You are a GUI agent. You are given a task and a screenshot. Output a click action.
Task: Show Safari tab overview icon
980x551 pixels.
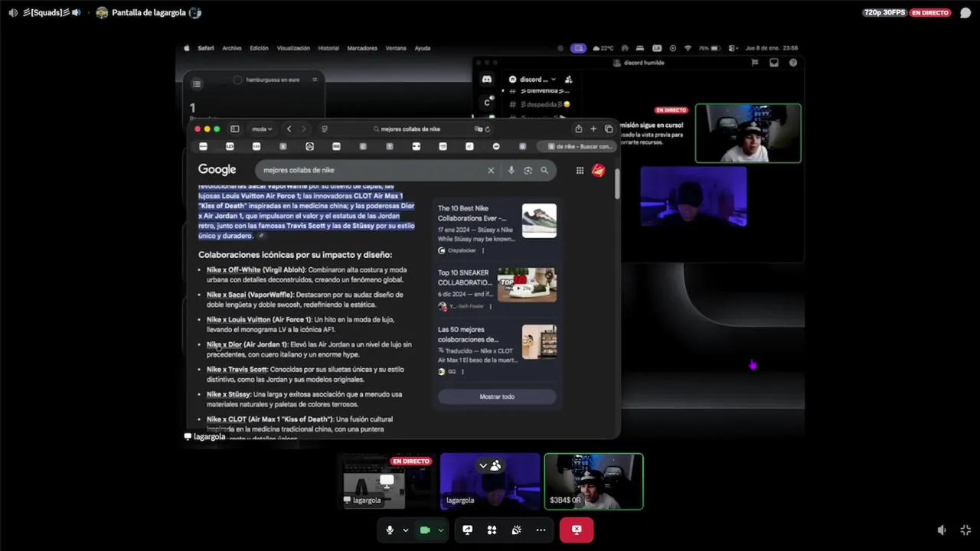click(609, 129)
